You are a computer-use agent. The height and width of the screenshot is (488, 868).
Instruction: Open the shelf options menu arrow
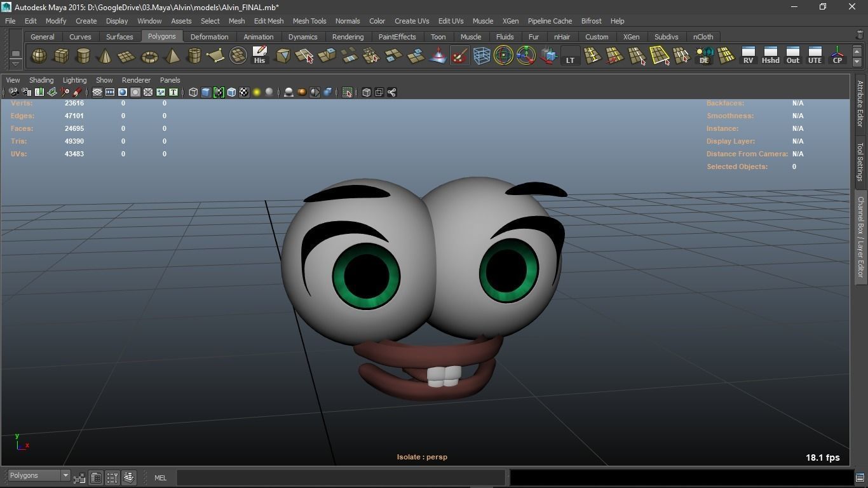click(16, 63)
